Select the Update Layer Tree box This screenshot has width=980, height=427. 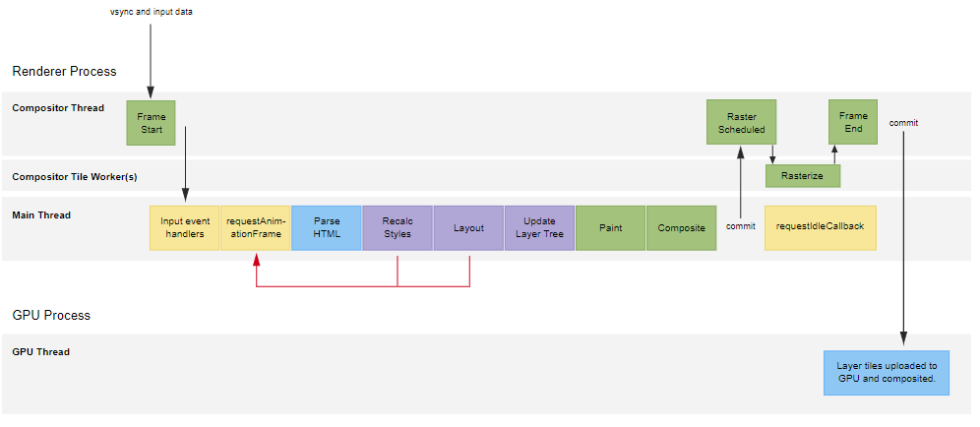[539, 228]
